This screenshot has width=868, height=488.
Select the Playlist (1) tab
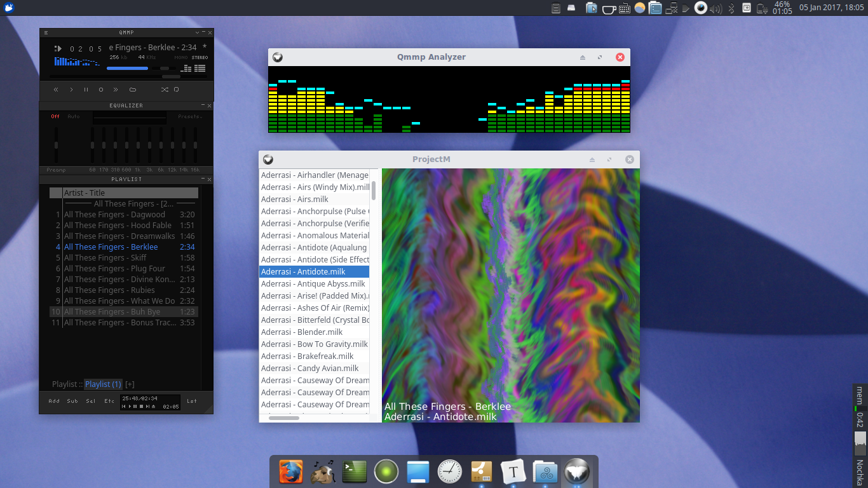pyautogui.click(x=103, y=384)
